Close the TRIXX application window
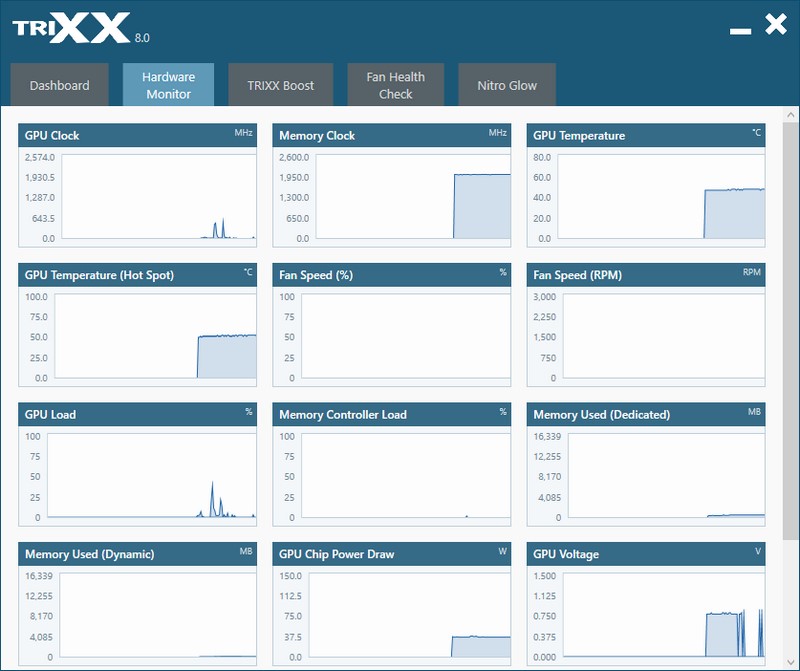The height and width of the screenshot is (671, 800). (776, 24)
